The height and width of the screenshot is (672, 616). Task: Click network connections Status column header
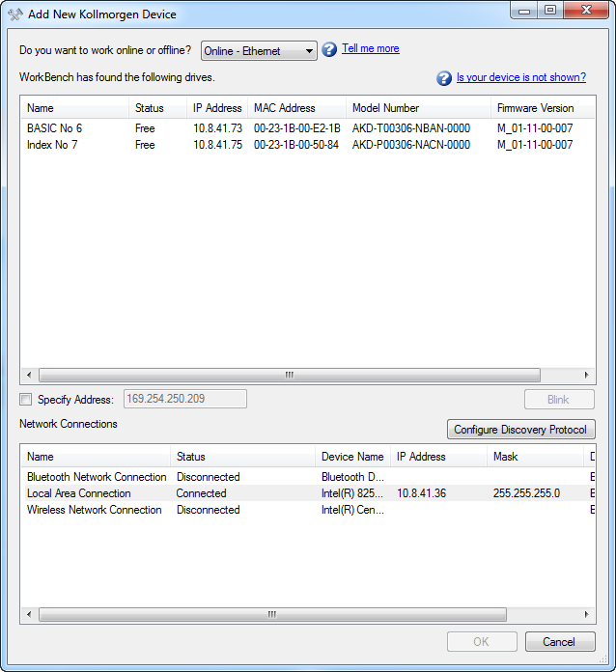(243, 457)
